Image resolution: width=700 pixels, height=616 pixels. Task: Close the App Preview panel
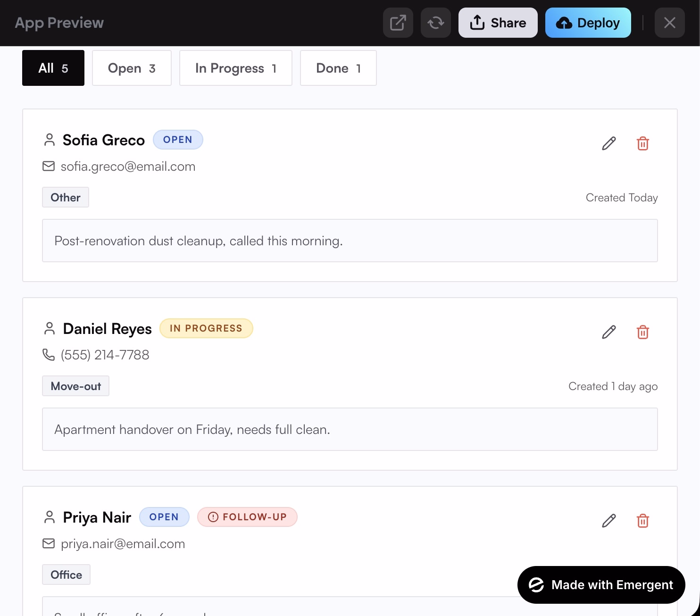tap(670, 23)
